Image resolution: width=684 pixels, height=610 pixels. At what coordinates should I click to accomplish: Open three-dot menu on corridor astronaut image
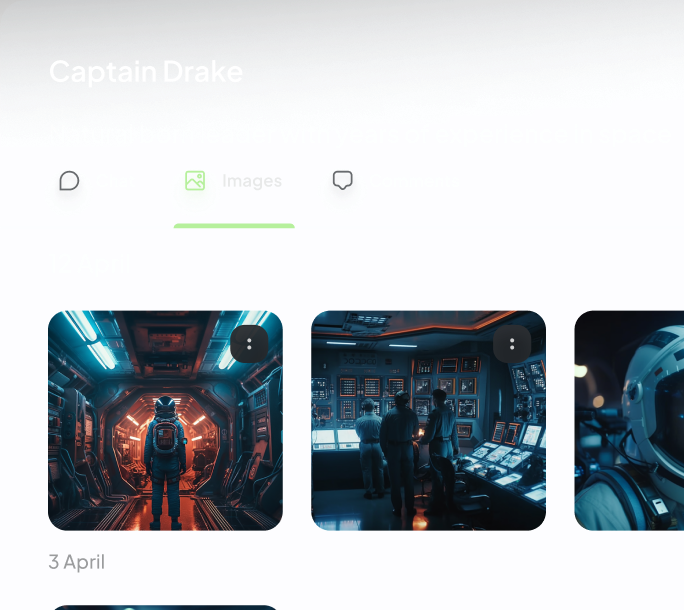[x=249, y=344]
